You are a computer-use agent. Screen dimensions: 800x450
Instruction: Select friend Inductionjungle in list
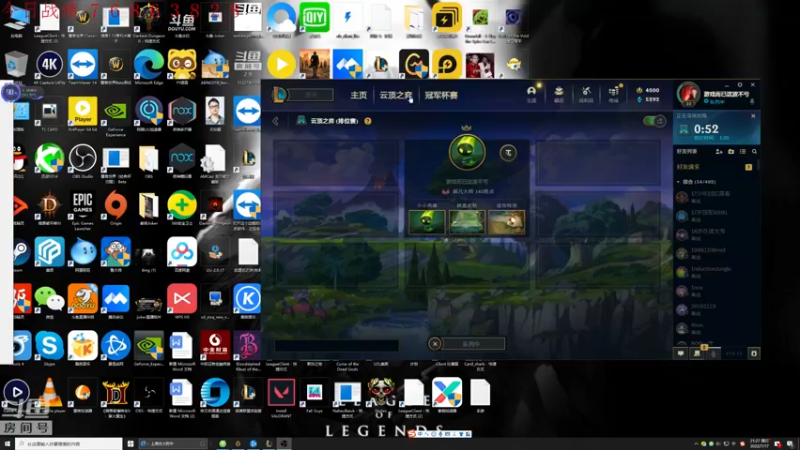pyautogui.click(x=714, y=271)
